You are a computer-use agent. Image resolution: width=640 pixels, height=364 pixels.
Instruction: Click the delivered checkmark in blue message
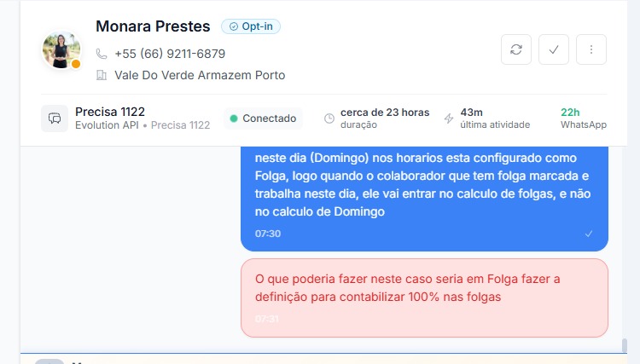(x=588, y=234)
